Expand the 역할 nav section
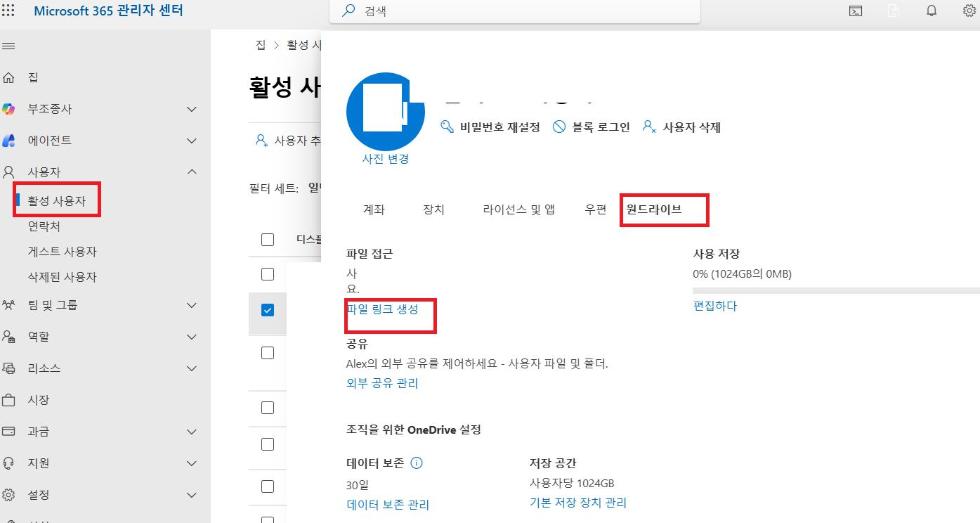This screenshot has height=523, width=980. pos(192,337)
